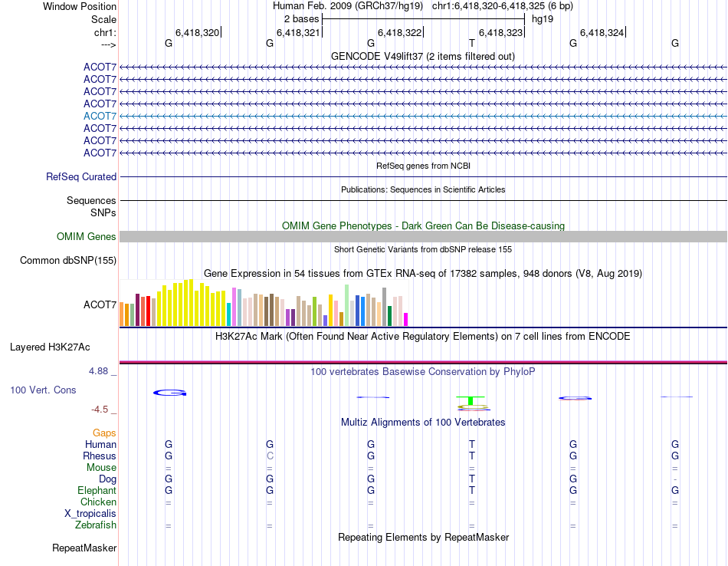Click the blue G conservation logo letter
Viewport: 728px width, 566px height.
coord(170,393)
